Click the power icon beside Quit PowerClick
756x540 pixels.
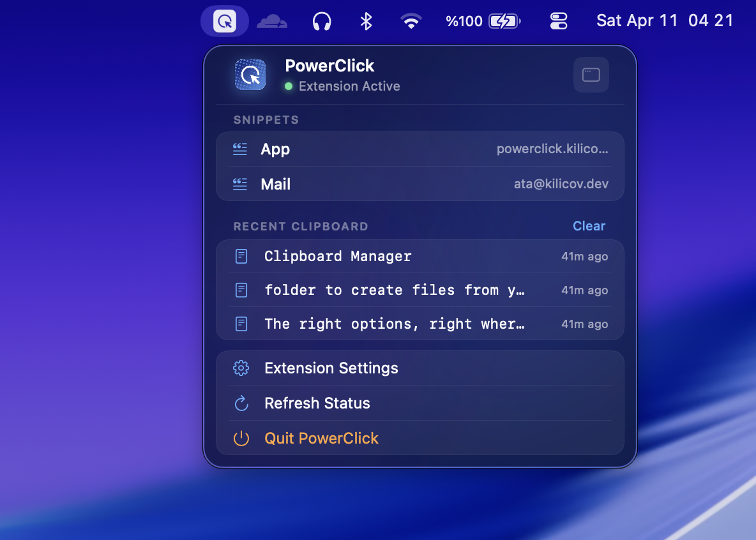(241, 439)
